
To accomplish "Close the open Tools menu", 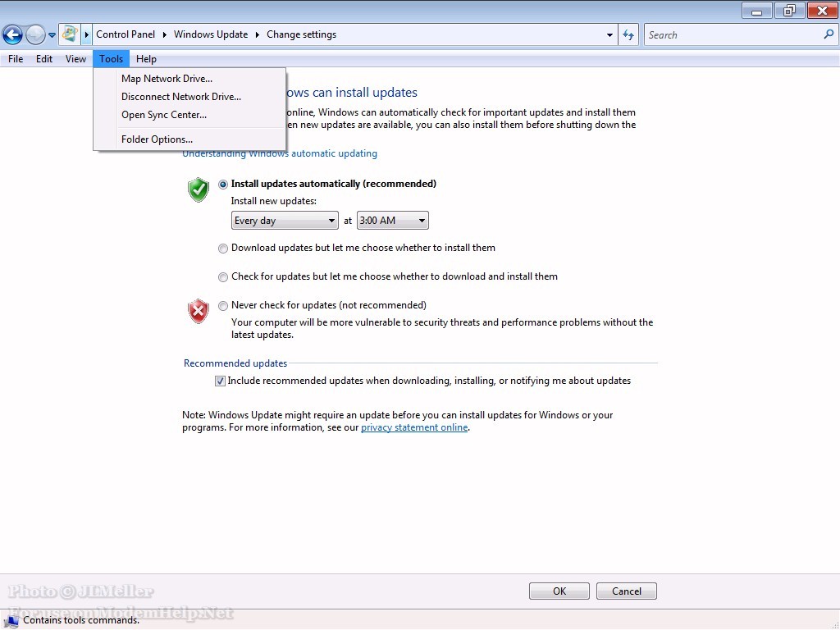I will (111, 59).
